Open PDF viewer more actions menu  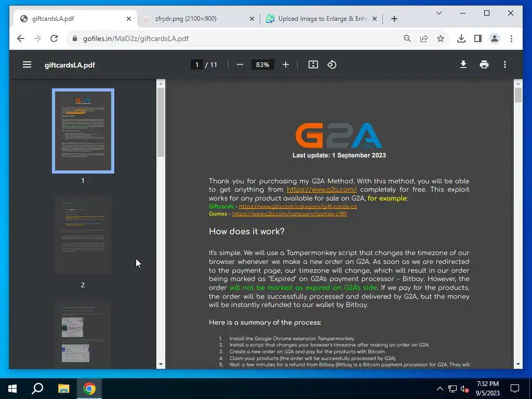[505, 64]
